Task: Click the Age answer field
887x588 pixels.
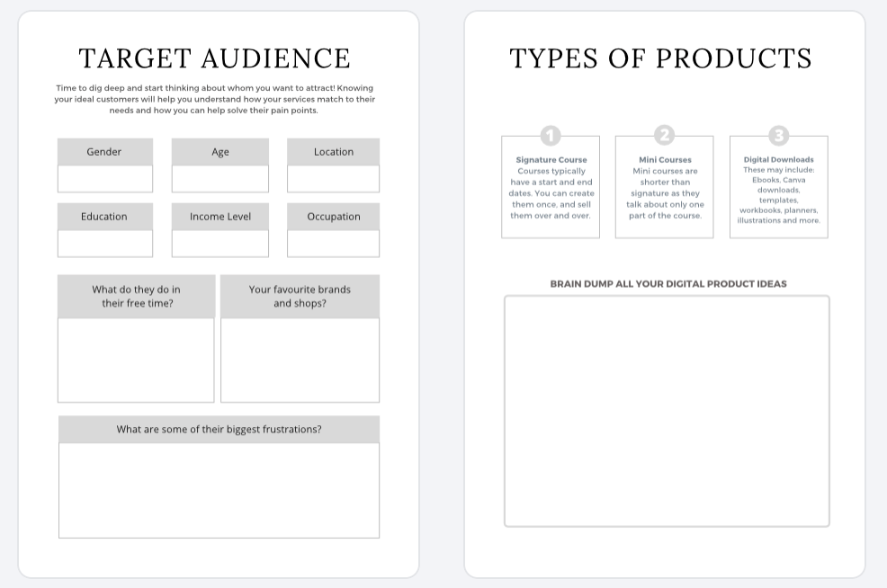Action: [220, 179]
